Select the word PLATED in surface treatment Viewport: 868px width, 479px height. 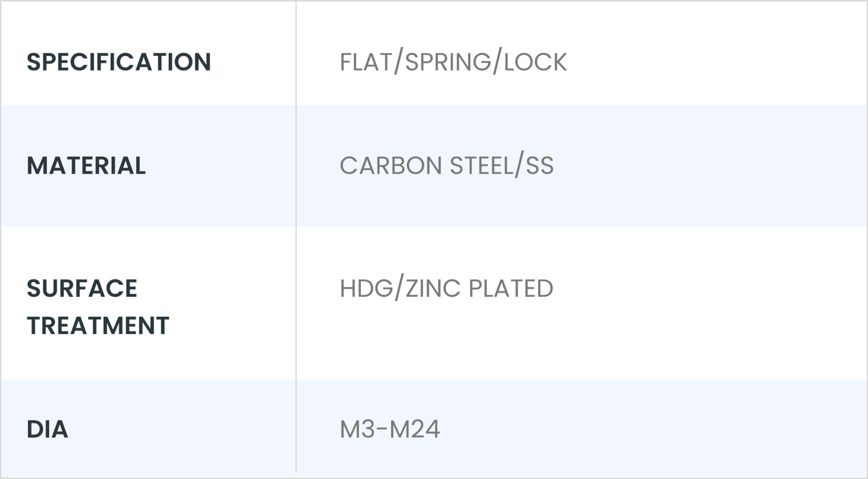tap(510, 288)
